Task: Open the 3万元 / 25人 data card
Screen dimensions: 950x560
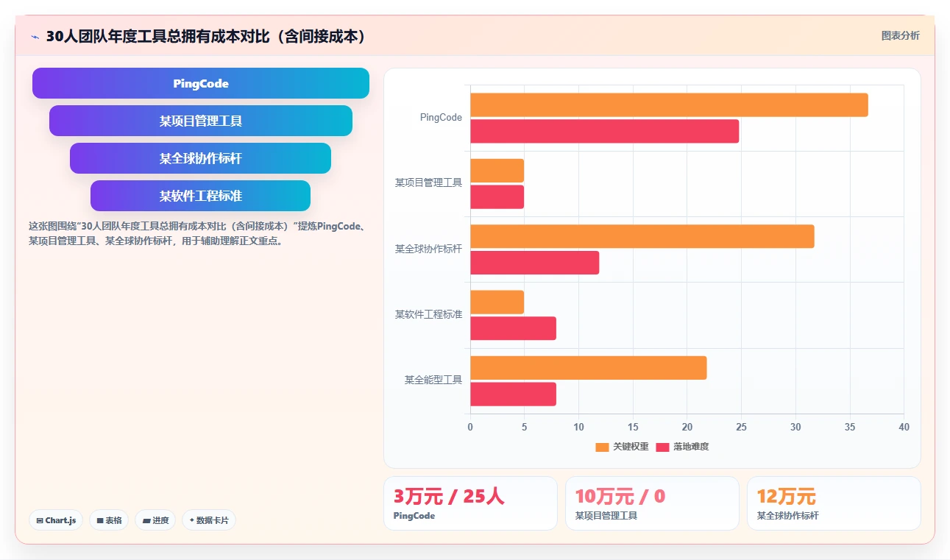Action: click(x=470, y=503)
